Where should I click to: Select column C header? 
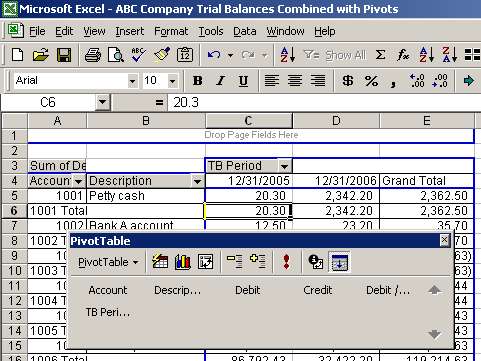pyautogui.click(x=249, y=121)
